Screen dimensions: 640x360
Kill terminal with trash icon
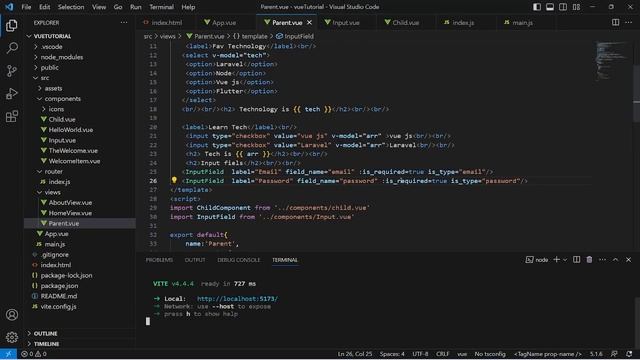(589, 260)
